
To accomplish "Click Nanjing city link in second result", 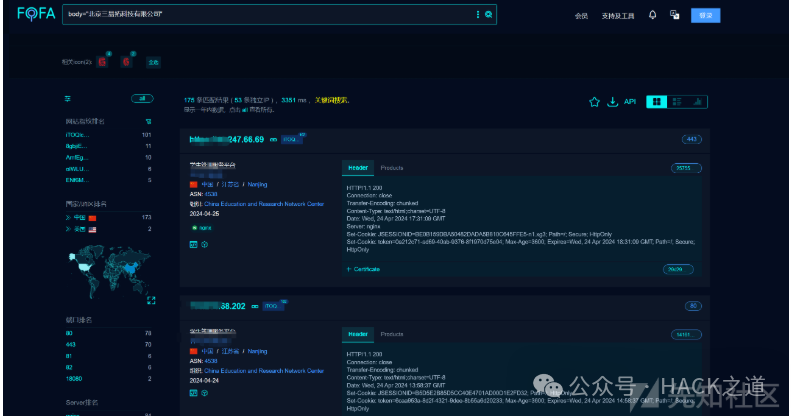I will [257, 351].
